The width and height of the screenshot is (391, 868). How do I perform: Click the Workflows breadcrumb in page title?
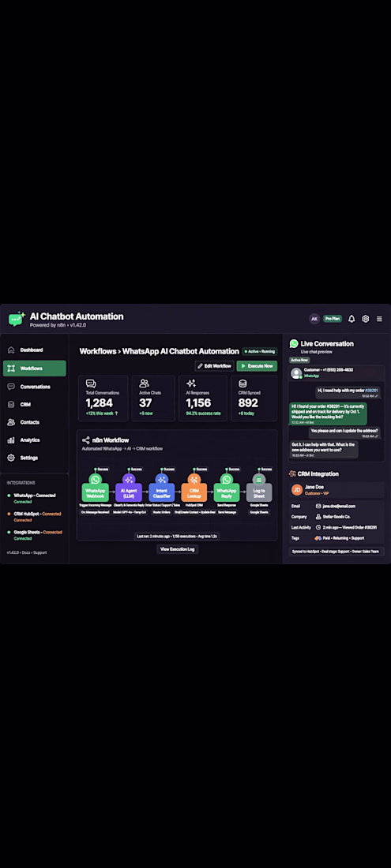[98, 351]
